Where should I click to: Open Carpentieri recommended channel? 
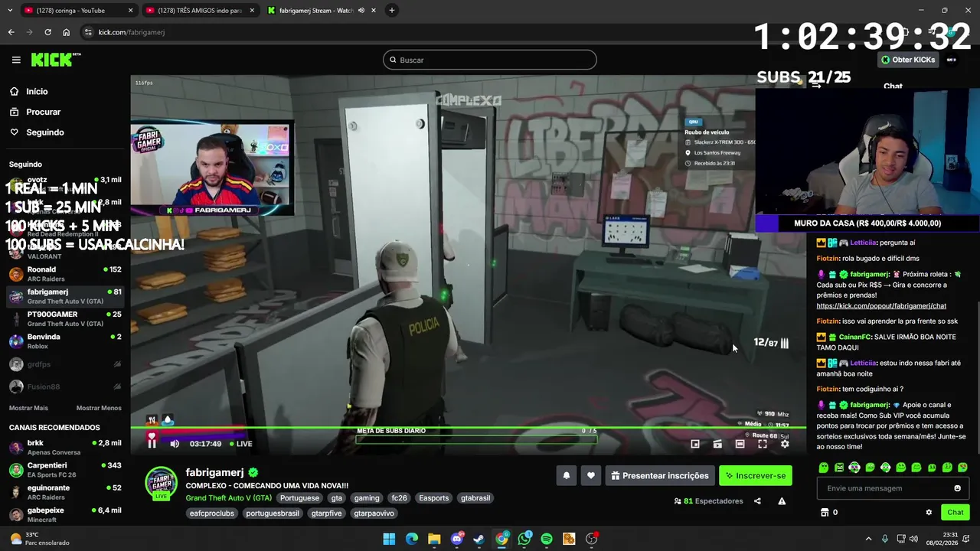point(65,470)
